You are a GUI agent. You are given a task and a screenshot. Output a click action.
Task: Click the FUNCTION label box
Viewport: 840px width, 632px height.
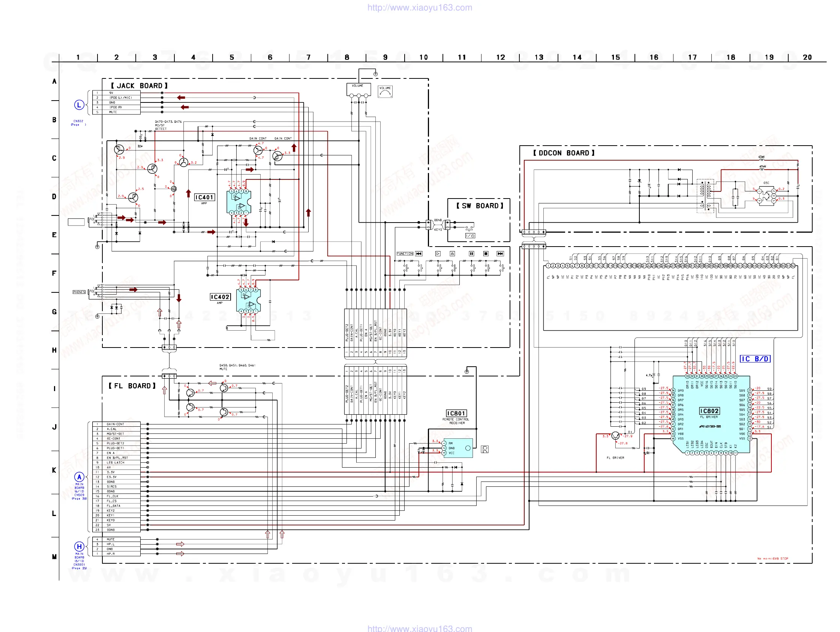click(405, 253)
